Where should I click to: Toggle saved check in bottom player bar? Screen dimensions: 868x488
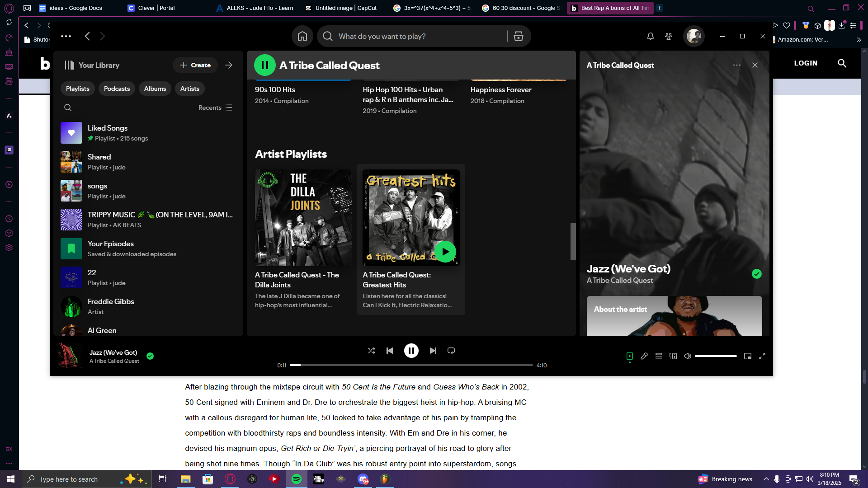coord(150,356)
